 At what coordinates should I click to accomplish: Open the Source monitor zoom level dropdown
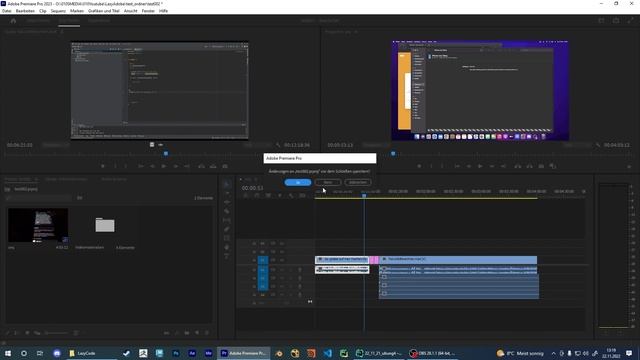pyautogui.click(x=56, y=145)
